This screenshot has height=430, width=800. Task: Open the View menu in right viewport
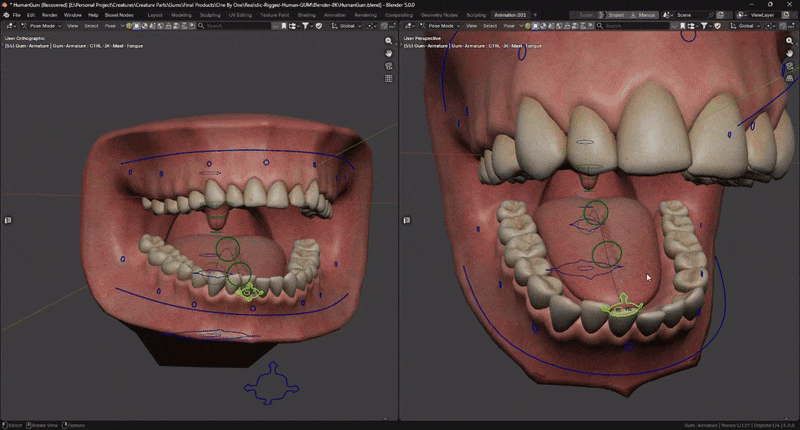click(471, 26)
